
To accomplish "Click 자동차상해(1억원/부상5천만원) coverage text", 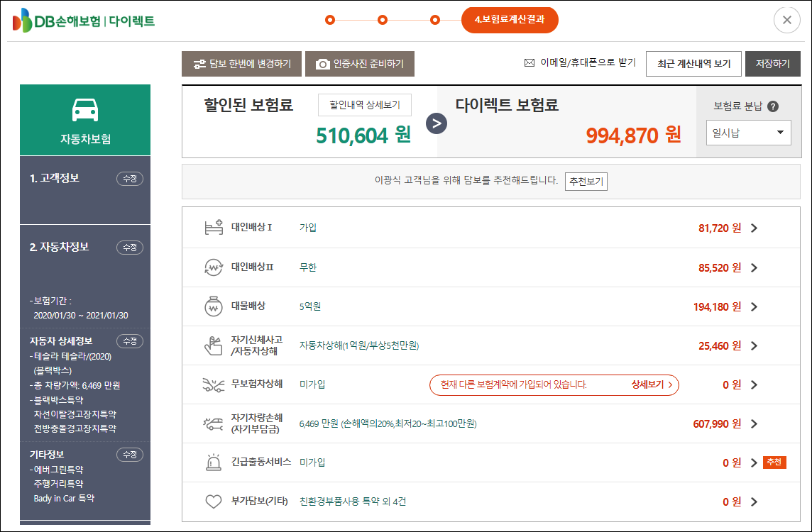I will click(359, 345).
